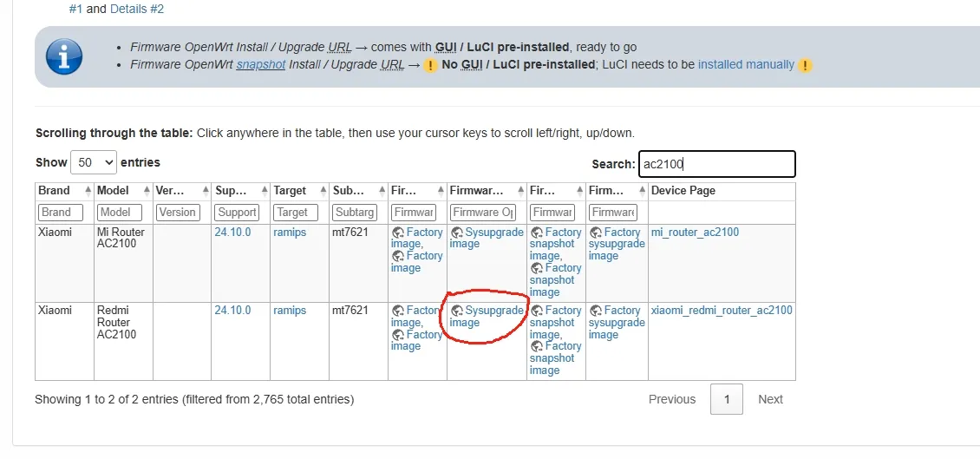980x459 pixels.
Task: Open the 'Show 50 entries' dropdown
Action: click(93, 162)
